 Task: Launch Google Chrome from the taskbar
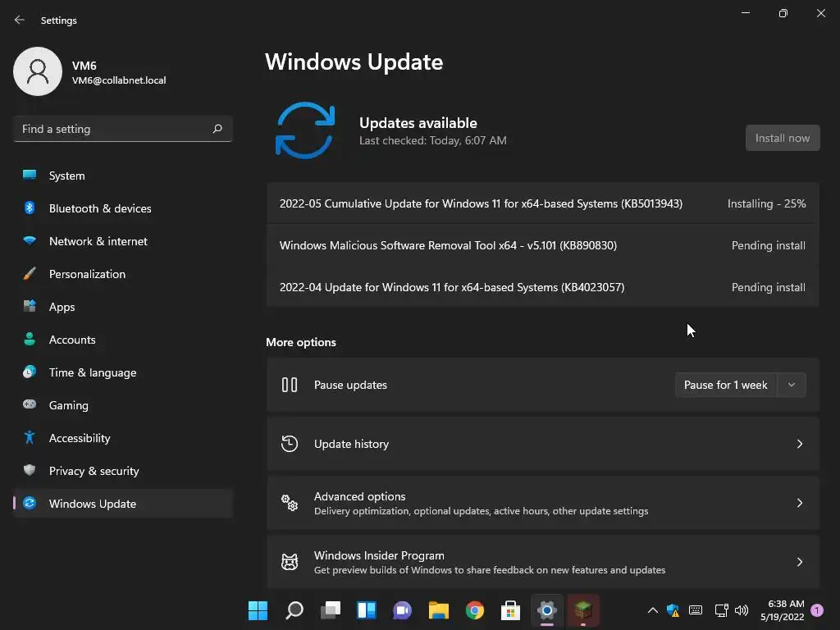pyautogui.click(x=475, y=610)
